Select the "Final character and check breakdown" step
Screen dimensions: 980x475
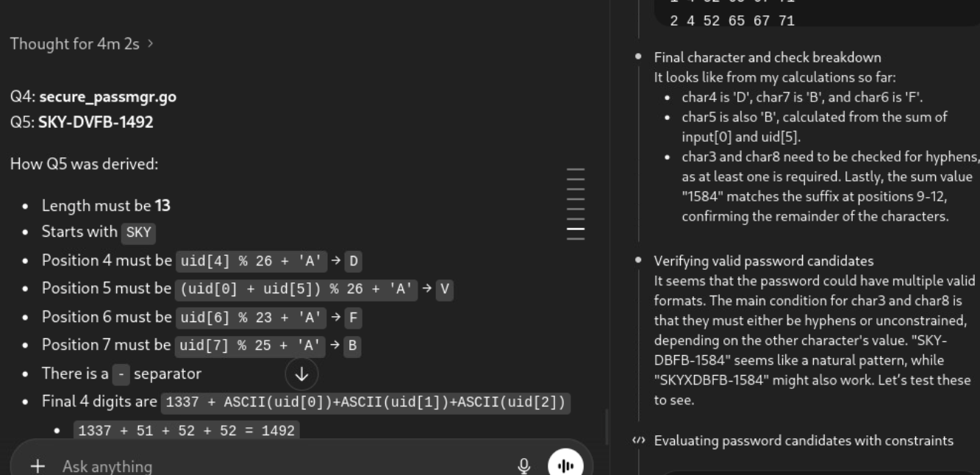coord(767,57)
